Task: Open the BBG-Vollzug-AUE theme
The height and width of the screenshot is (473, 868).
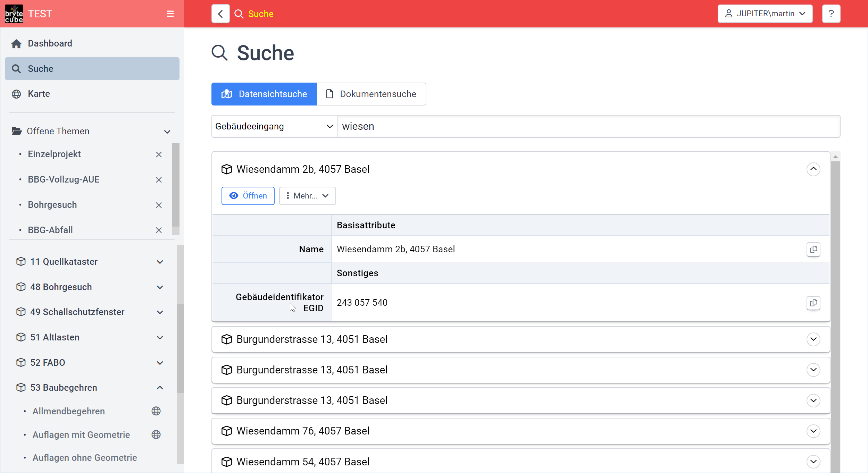Action: tap(64, 179)
